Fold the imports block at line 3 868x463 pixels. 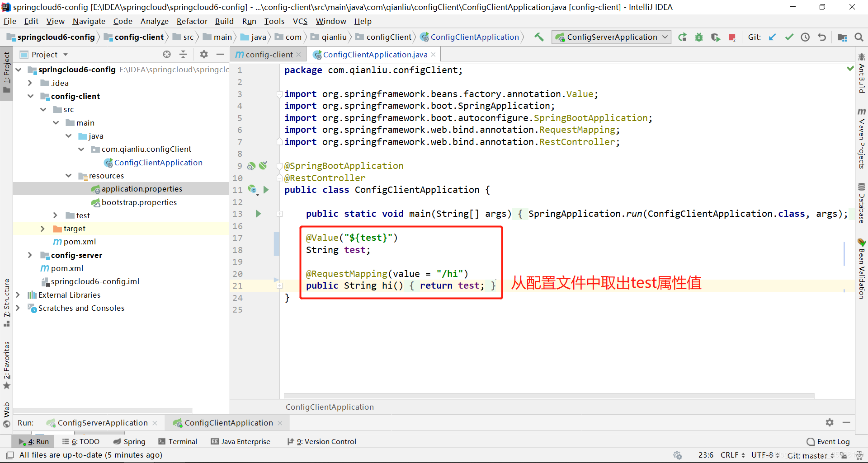[x=280, y=94]
